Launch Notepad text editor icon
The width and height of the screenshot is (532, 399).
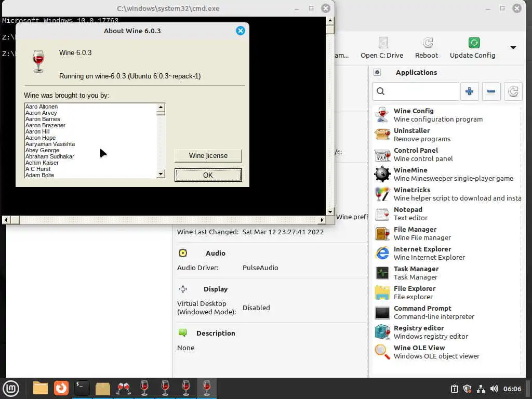(x=382, y=214)
